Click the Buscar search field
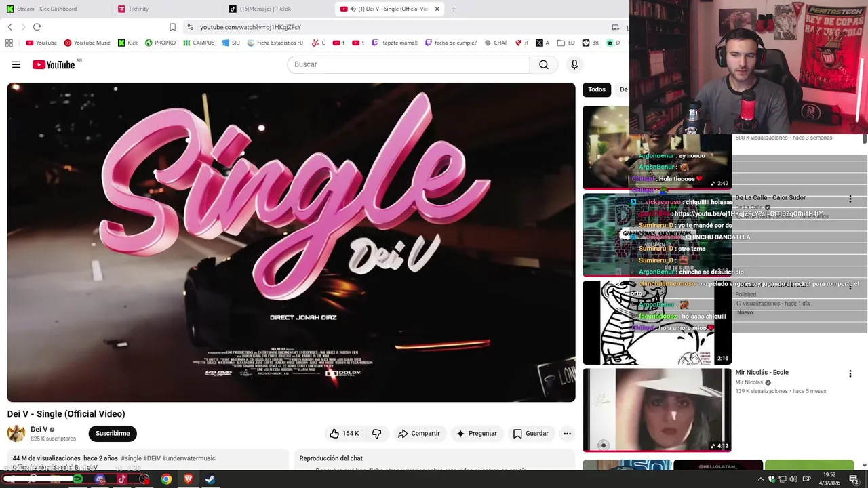Screen dimensions: 868x488 pyautogui.click(x=408, y=64)
